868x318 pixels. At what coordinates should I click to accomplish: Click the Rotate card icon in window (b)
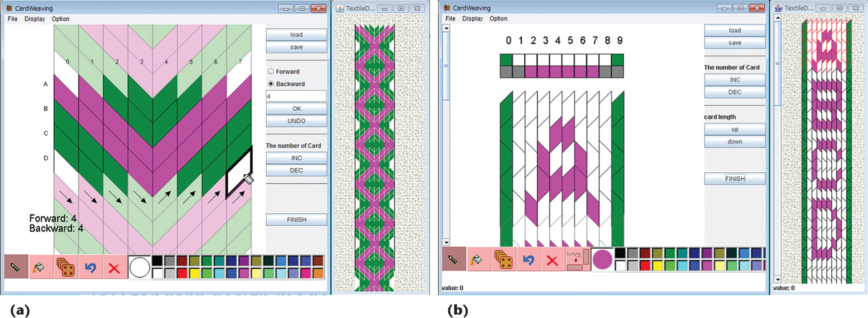(577, 259)
